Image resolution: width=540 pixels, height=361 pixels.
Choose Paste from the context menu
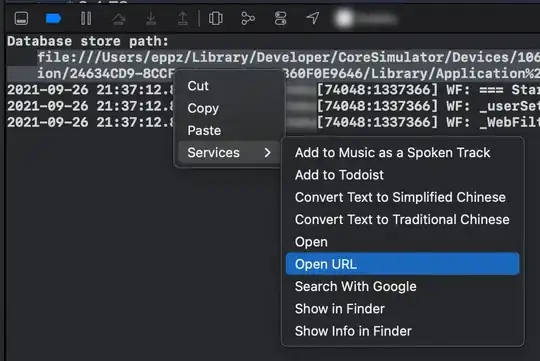pyautogui.click(x=228, y=131)
